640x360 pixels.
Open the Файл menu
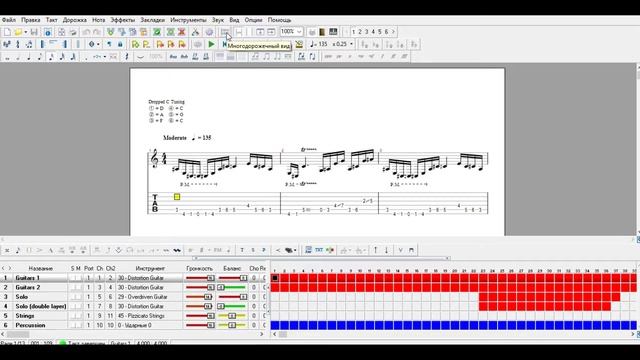(9, 20)
